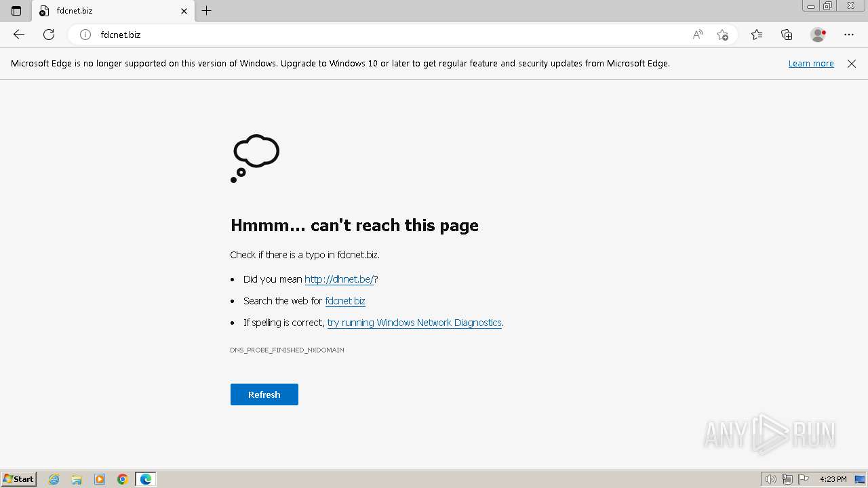868x488 pixels.
Task: Click Show desktop tray button
Action: tap(860, 479)
